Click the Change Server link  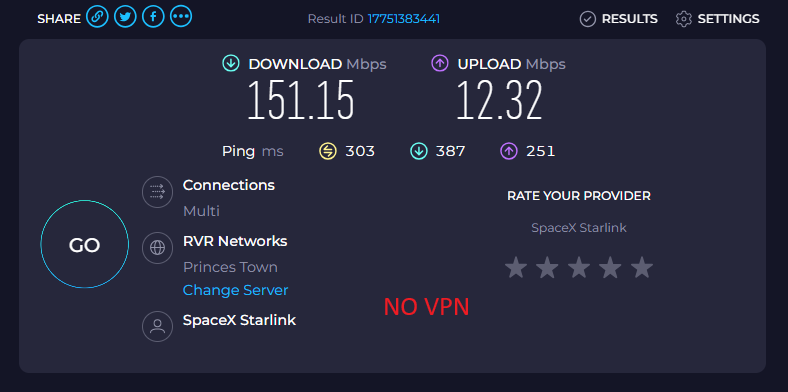(x=235, y=290)
